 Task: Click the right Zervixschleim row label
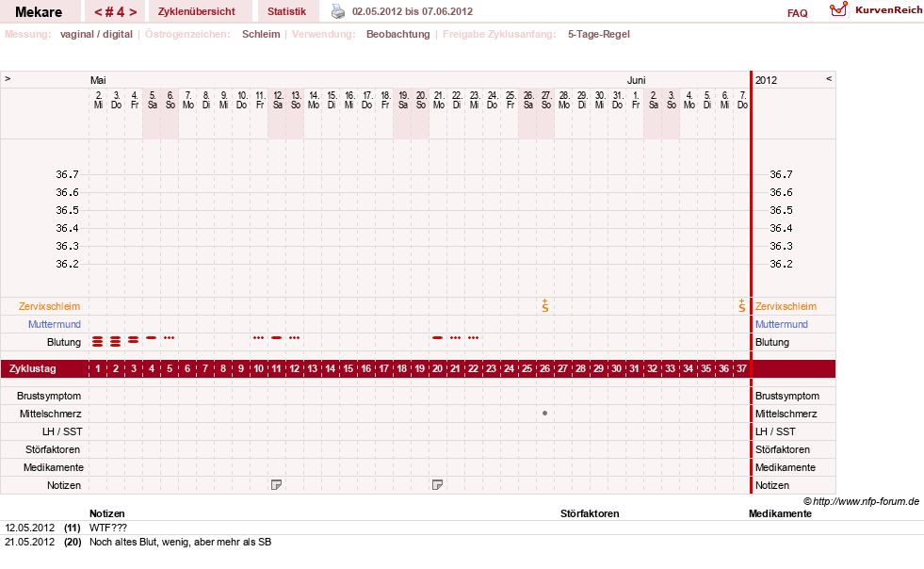786,306
